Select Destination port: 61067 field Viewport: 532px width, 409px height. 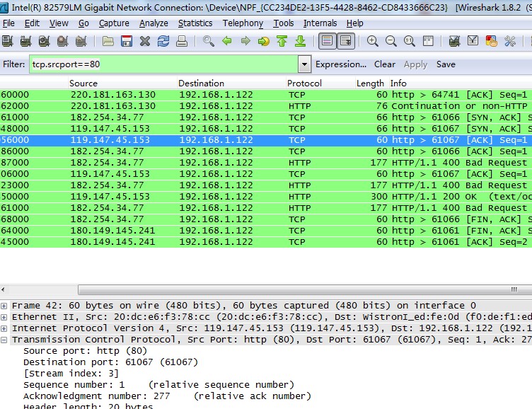[110, 362]
